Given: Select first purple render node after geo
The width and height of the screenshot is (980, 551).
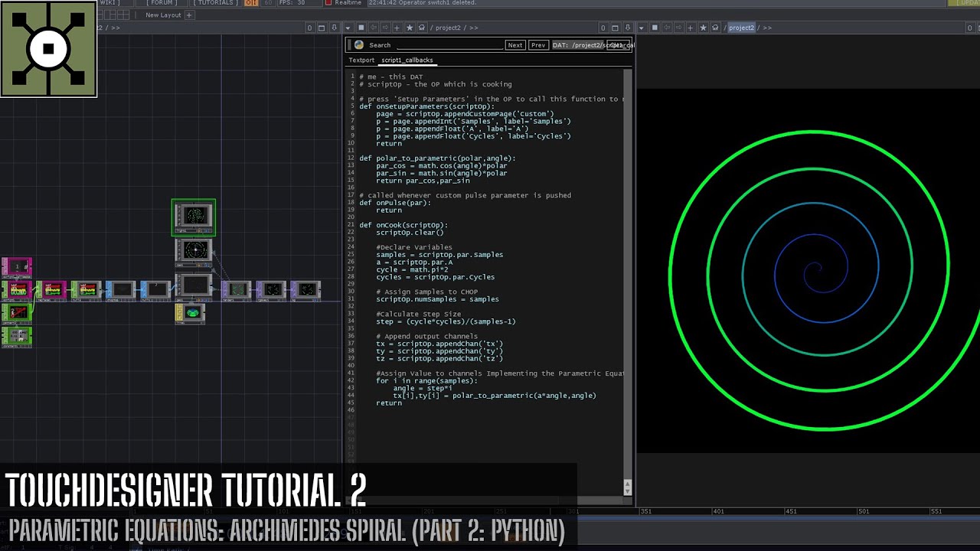Looking at the screenshot, I should click(237, 289).
